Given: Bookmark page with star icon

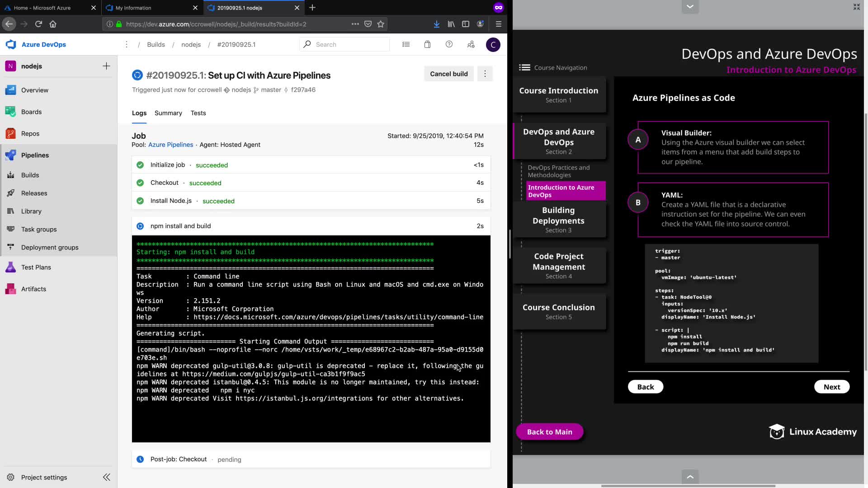Looking at the screenshot, I should (x=381, y=24).
